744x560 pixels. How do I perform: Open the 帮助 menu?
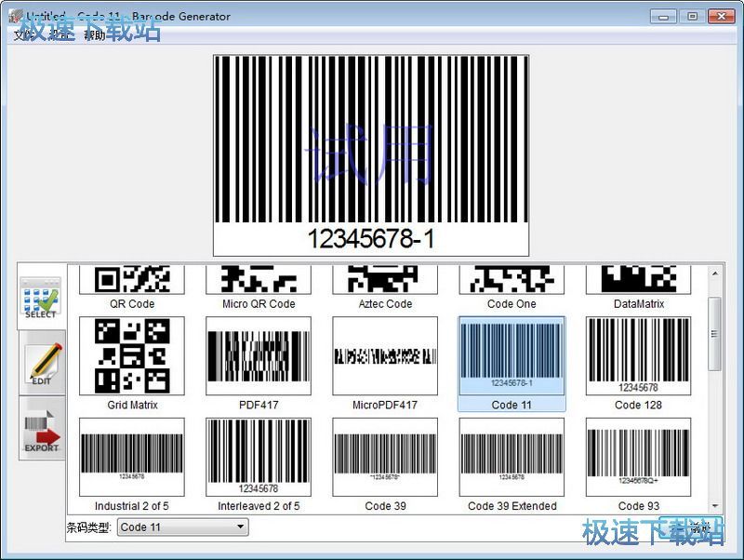click(94, 35)
